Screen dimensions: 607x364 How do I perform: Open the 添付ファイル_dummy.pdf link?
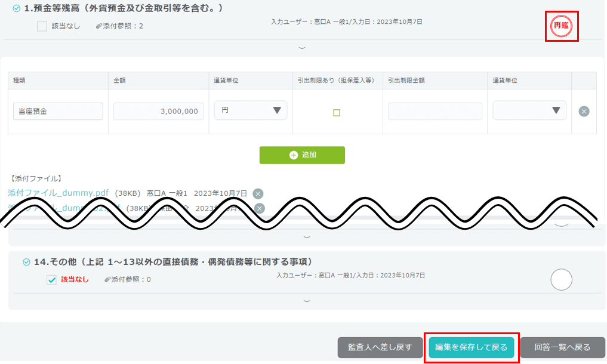point(58,193)
